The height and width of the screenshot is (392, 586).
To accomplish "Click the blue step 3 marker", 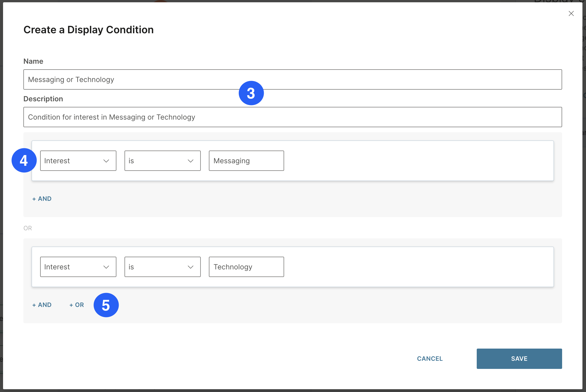I will coord(251,93).
